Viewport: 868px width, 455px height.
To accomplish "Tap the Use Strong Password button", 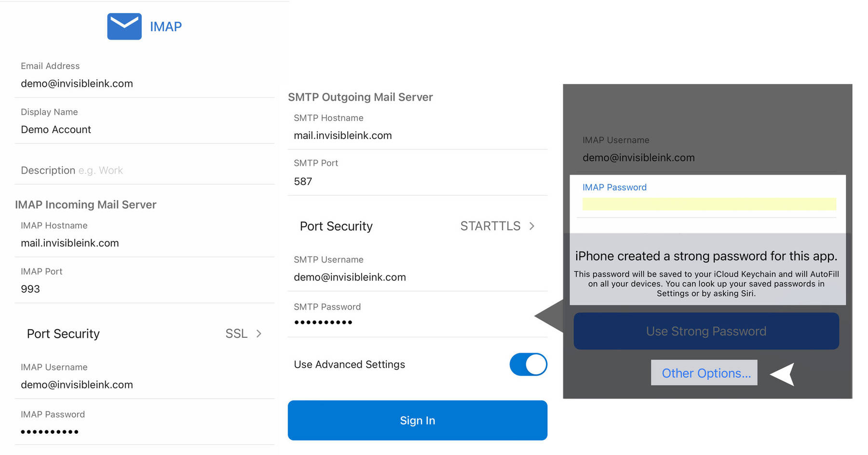I will pos(706,331).
